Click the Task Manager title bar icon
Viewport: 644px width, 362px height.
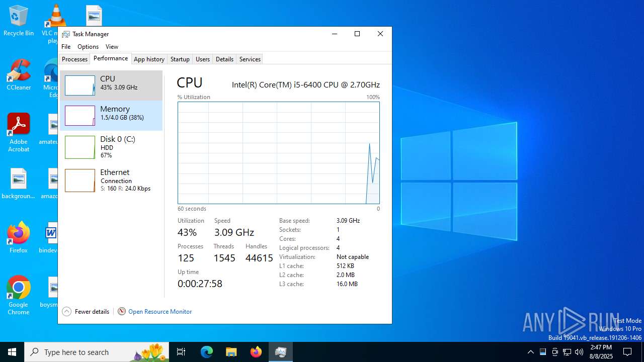tap(66, 34)
